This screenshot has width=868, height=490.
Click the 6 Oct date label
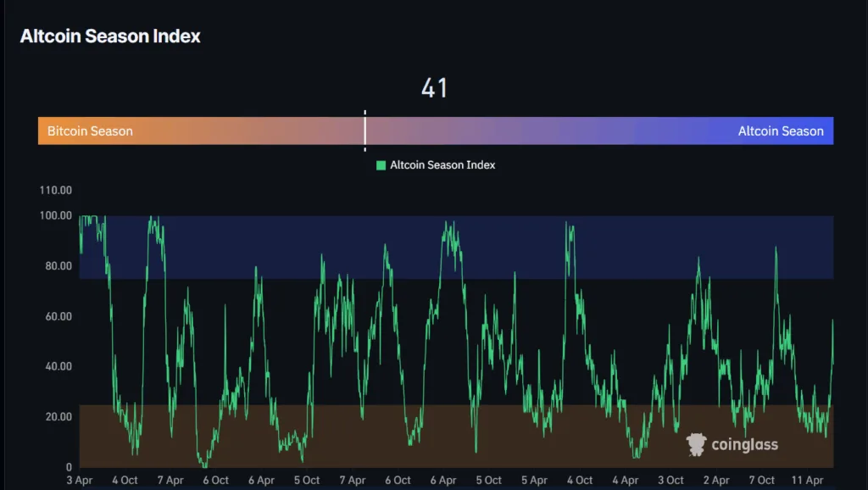point(214,479)
